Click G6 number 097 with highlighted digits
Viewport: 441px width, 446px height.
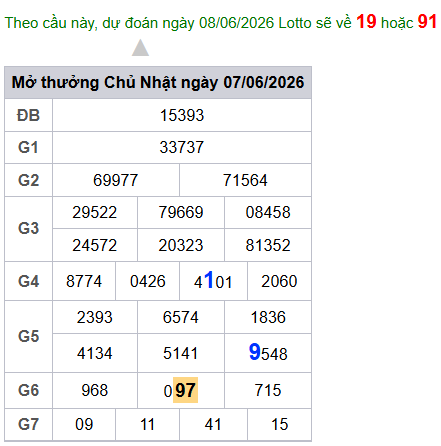[181, 390]
